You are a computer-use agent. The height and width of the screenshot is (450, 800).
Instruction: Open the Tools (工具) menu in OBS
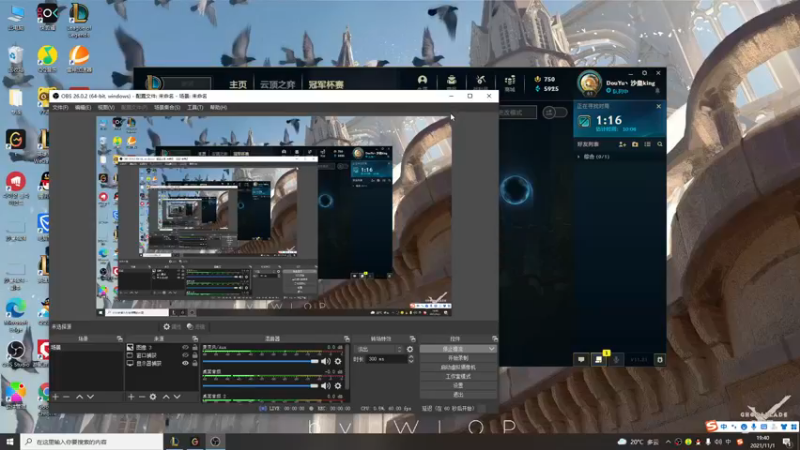point(195,108)
